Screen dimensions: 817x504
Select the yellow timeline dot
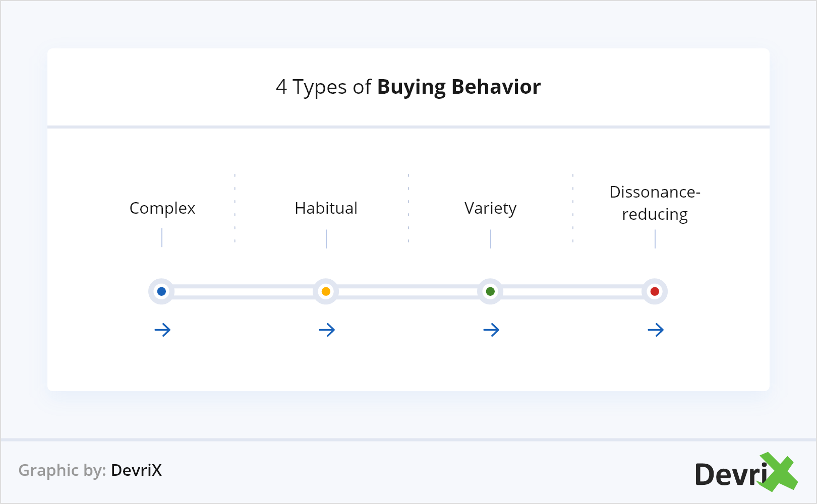click(326, 291)
